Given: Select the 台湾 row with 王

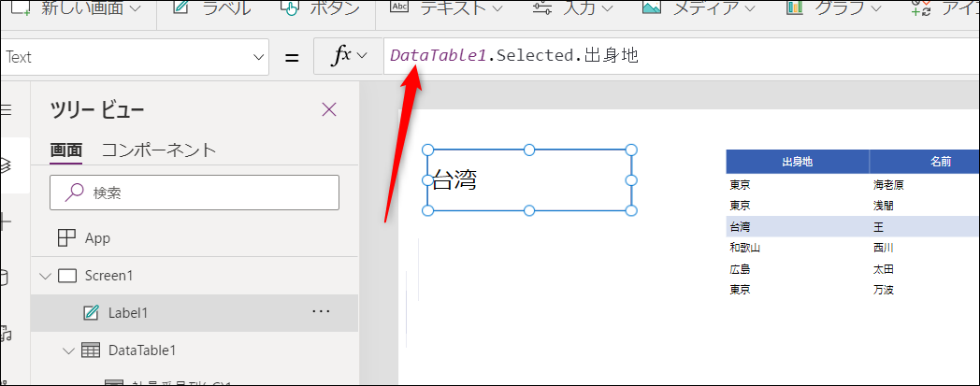Looking at the screenshot, I should tap(853, 227).
